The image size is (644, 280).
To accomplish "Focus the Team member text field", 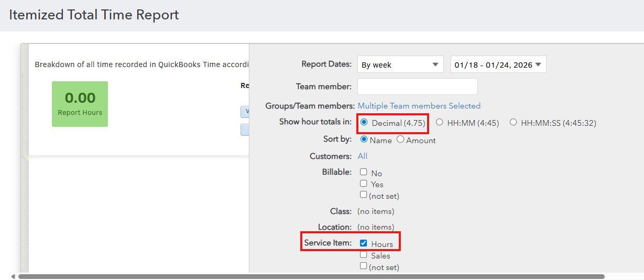I will (417, 87).
